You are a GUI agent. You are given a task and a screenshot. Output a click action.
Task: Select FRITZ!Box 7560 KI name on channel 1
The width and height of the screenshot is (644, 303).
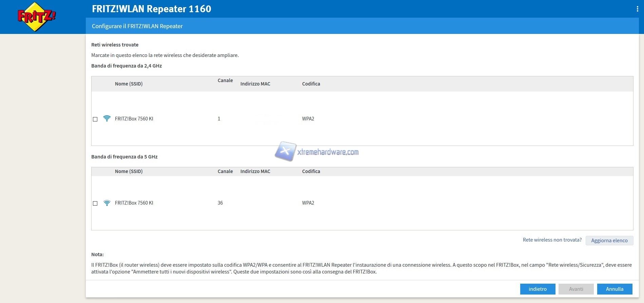click(134, 119)
